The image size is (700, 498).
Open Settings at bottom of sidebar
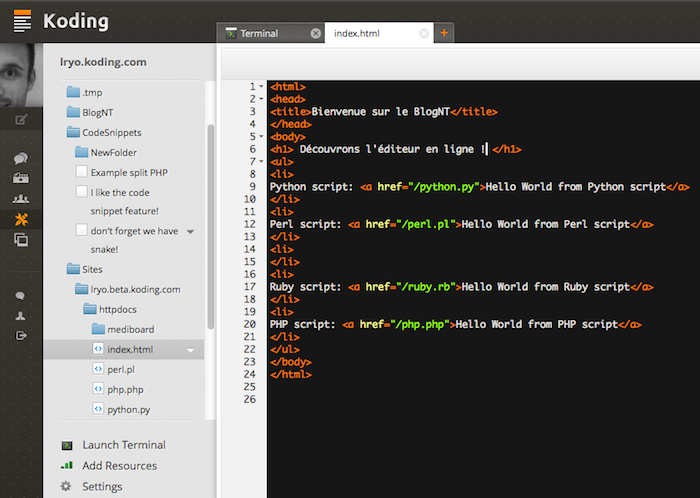pyautogui.click(x=102, y=487)
